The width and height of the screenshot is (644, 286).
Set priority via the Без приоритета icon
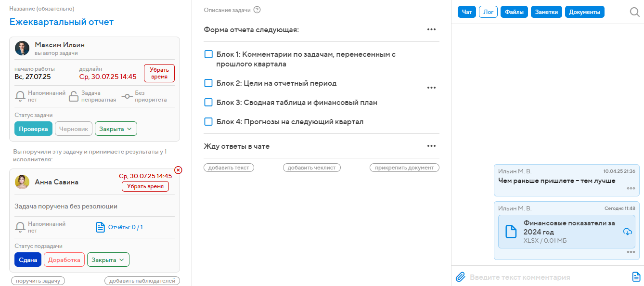click(x=127, y=96)
